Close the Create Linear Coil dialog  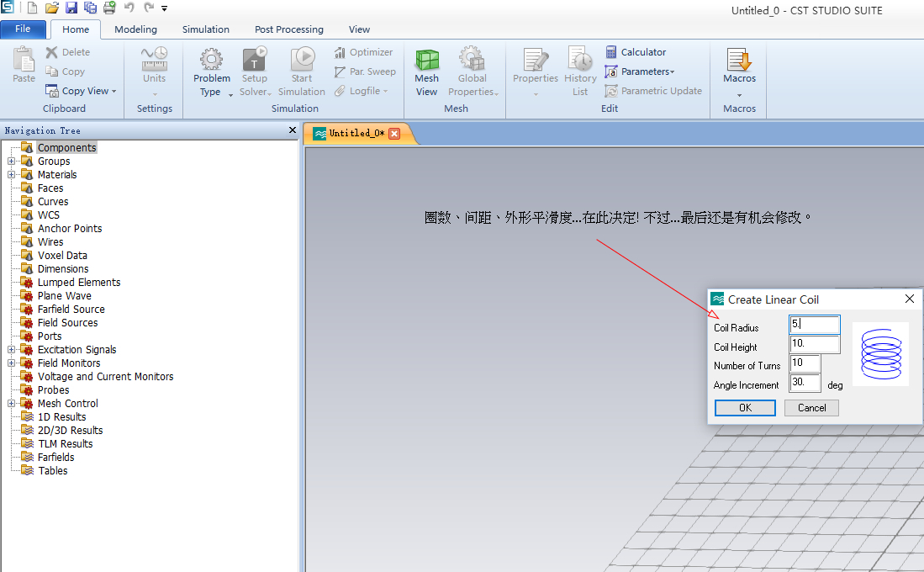coord(909,299)
